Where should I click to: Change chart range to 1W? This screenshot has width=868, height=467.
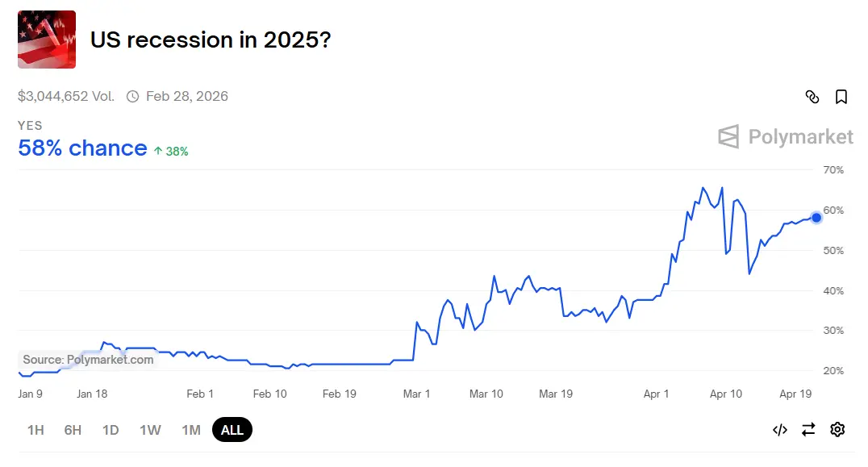(x=150, y=430)
